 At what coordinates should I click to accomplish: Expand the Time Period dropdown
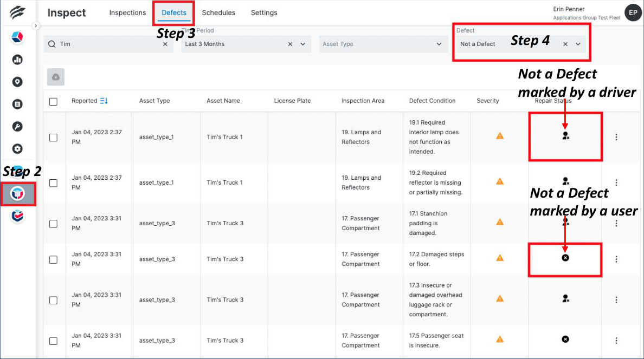point(302,44)
